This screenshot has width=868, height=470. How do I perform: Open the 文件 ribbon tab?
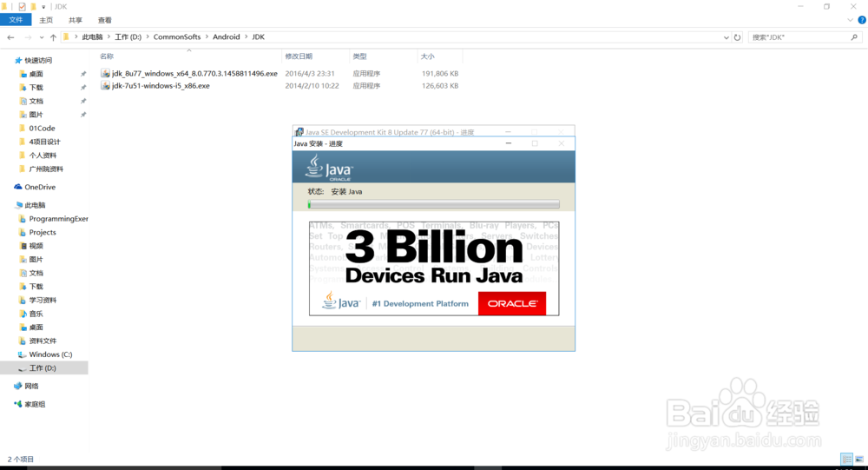click(x=16, y=20)
